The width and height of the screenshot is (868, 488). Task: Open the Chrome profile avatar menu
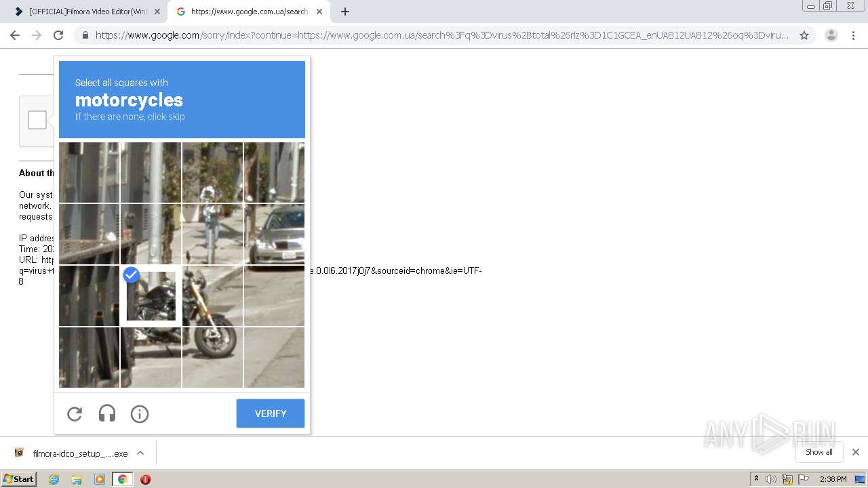(x=831, y=35)
